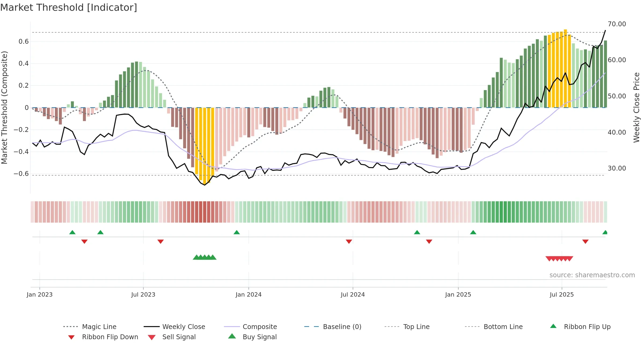Click the buy signal cluster in late 2023
The width and height of the screenshot is (644, 362).
point(205,257)
